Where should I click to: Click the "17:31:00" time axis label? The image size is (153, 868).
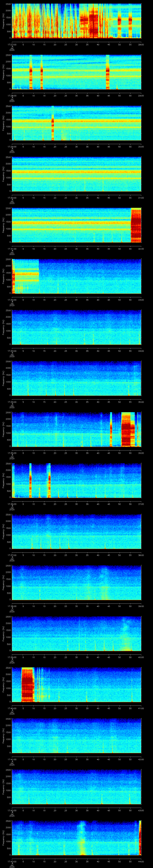click(12, 249)
